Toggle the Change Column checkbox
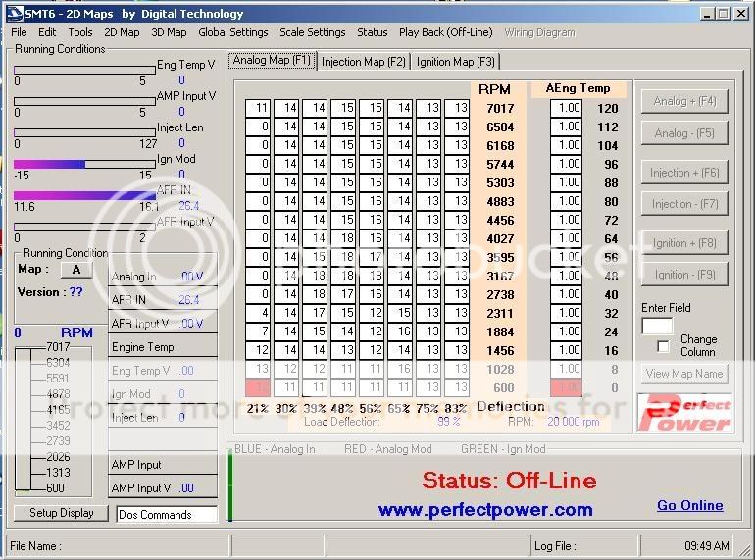 click(x=663, y=346)
